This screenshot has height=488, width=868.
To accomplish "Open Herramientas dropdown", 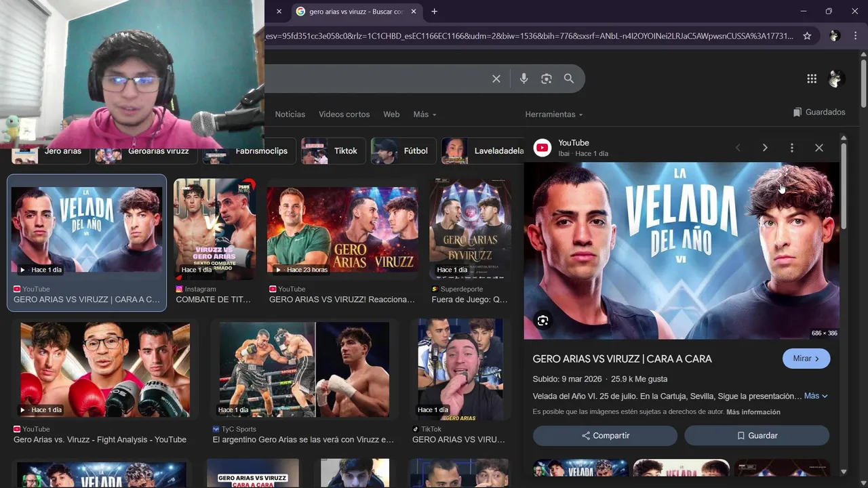I will [554, 115].
